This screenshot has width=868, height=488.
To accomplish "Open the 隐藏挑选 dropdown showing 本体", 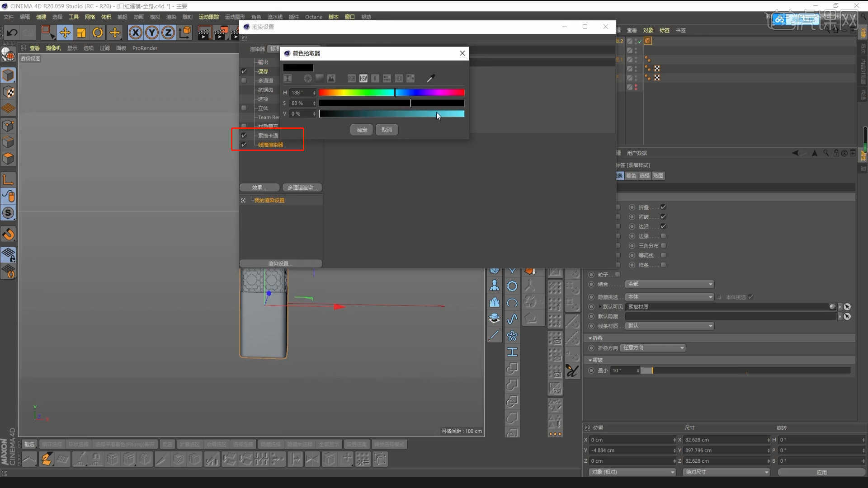I will [x=670, y=297].
